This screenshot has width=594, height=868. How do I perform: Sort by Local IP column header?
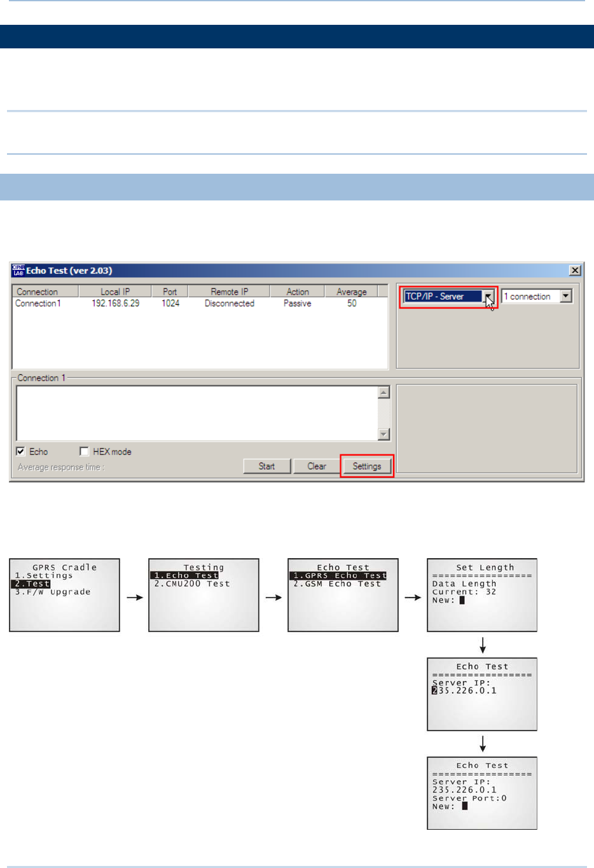click(x=115, y=291)
